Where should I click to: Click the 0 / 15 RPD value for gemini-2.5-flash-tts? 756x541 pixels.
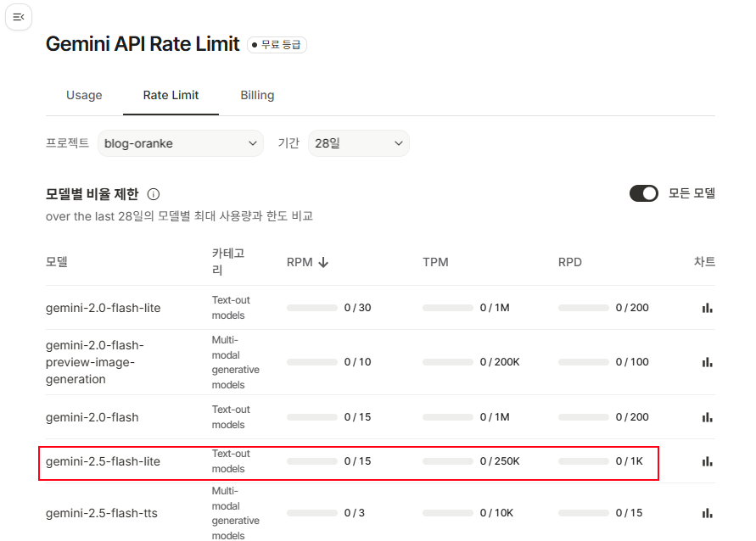(x=630, y=513)
